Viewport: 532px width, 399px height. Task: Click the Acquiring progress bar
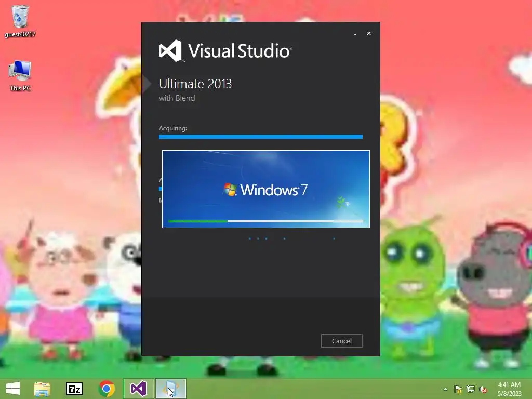click(x=261, y=137)
